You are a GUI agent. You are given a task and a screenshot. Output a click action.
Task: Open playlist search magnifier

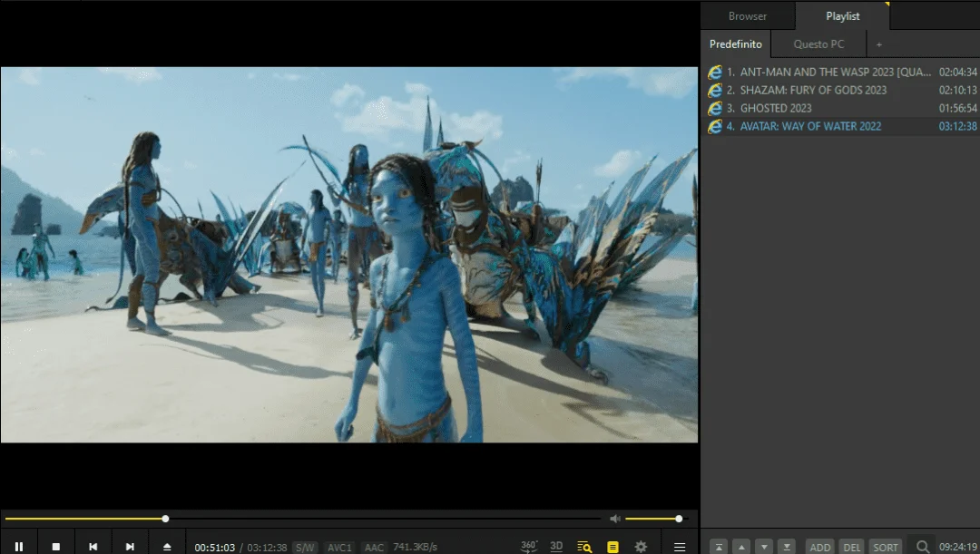click(922, 547)
